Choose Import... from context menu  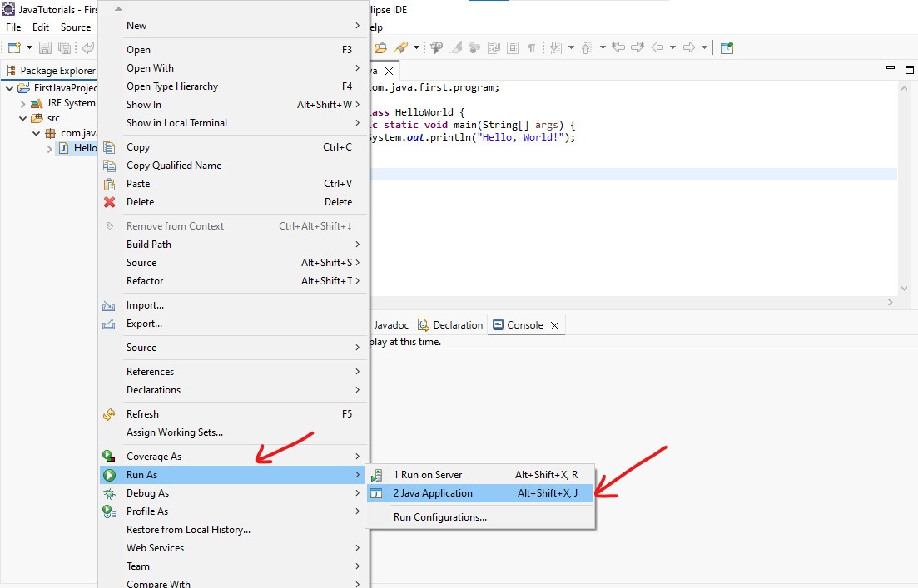(234, 305)
